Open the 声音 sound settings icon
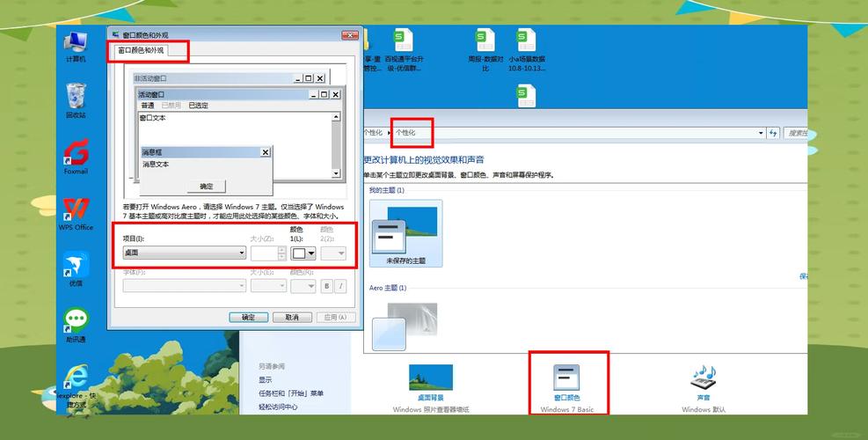 pos(704,378)
